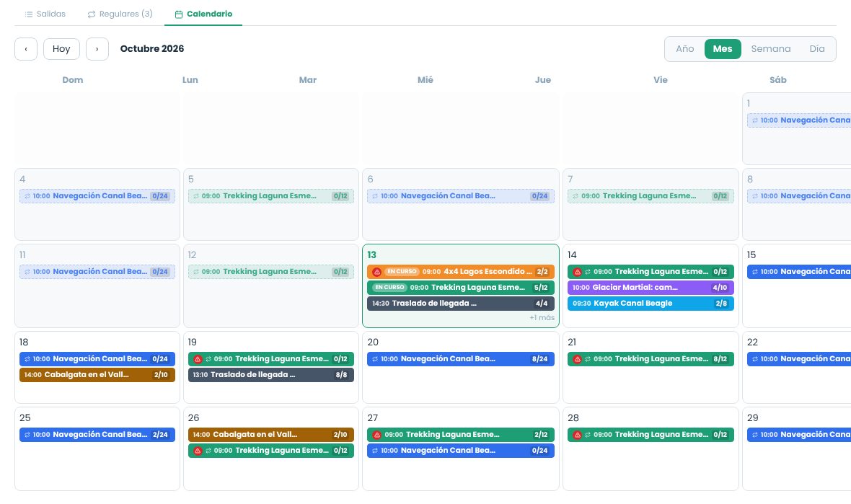The width and height of the screenshot is (851, 504).
Task: Click warning icon on day 14 Trekking event
Action: coord(578,272)
